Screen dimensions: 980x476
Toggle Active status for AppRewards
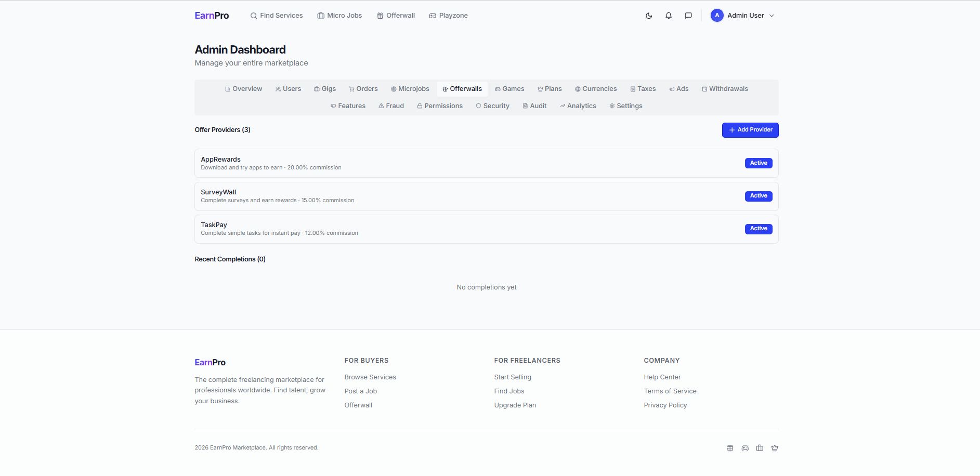pyautogui.click(x=759, y=163)
